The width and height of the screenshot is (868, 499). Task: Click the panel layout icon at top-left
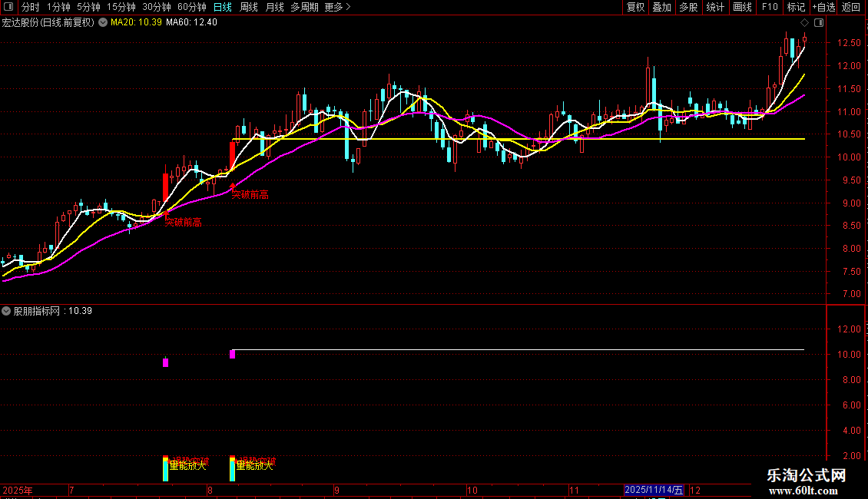[x=8, y=7]
